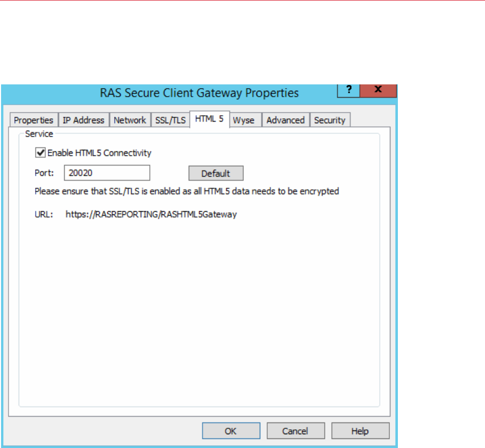Viewport: 485px width, 448px height.
Task: Select the https://RASREPORTING/RASHTML5Gateway URL text
Action: [151, 214]
